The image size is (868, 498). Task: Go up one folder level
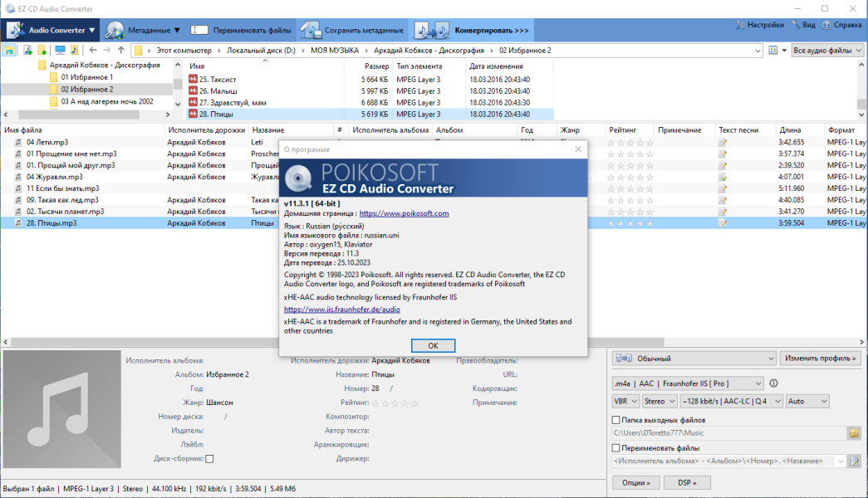[x=120, y=51]
